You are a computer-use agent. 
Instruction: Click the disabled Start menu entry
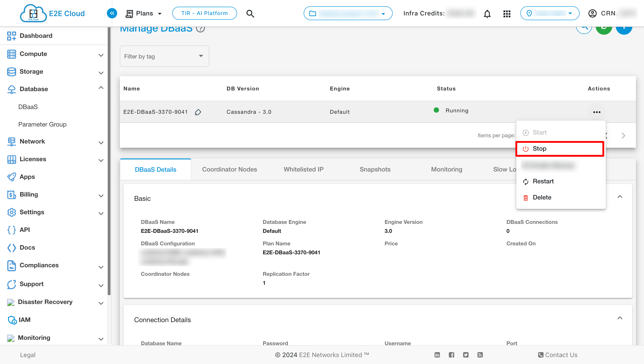point(561,133)
